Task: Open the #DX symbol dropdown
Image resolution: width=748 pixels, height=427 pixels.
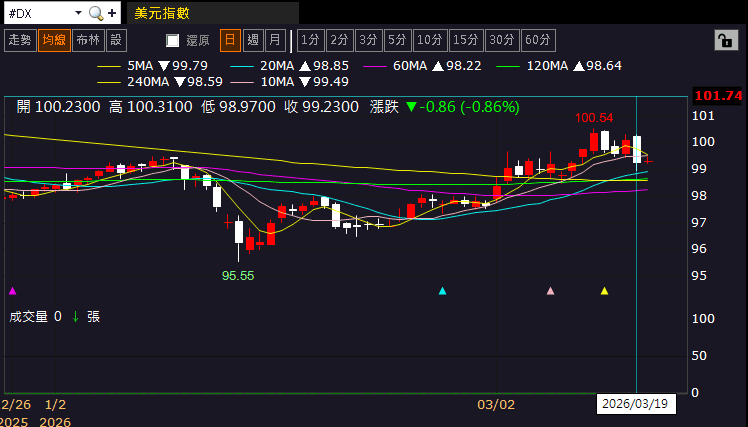Action: [78, 13]
